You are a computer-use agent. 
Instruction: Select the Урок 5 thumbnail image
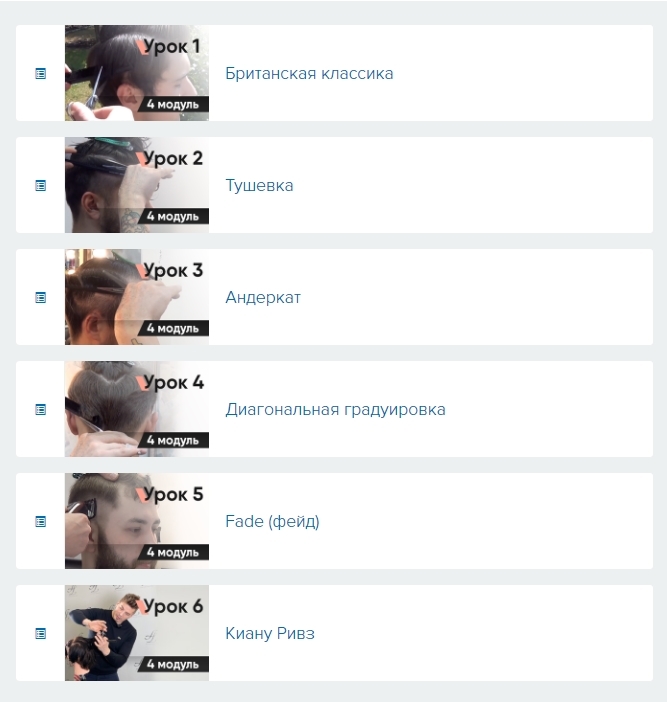click(137, 521)
